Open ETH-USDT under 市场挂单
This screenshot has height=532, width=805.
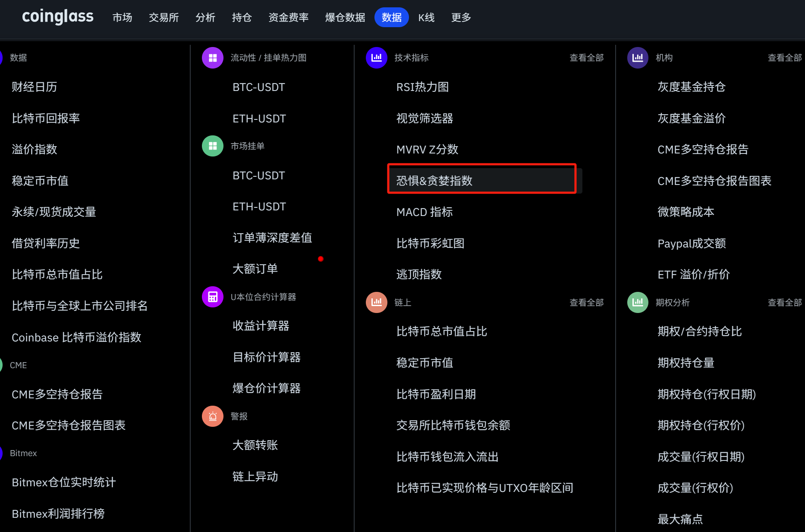click(259, 207)
